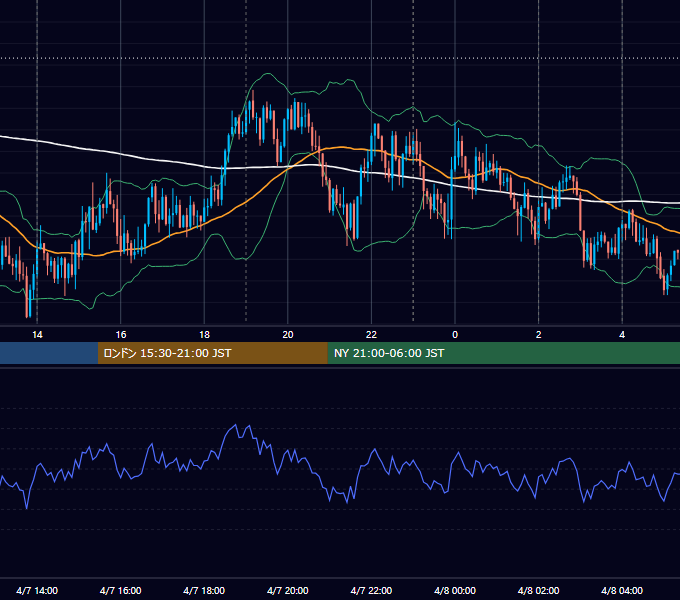Click the 4/7 22:00 label on oscillator axis

[371, 590]
